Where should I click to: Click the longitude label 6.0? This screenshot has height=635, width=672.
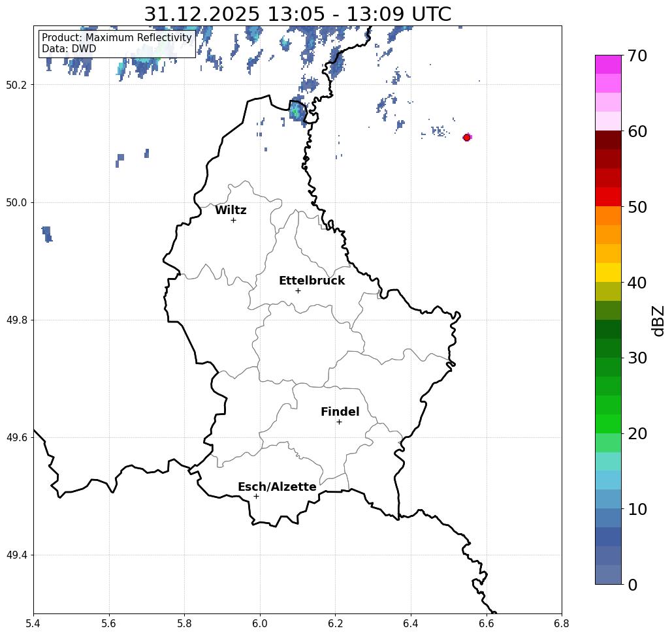pyautogui.click(x=260, y=623)
